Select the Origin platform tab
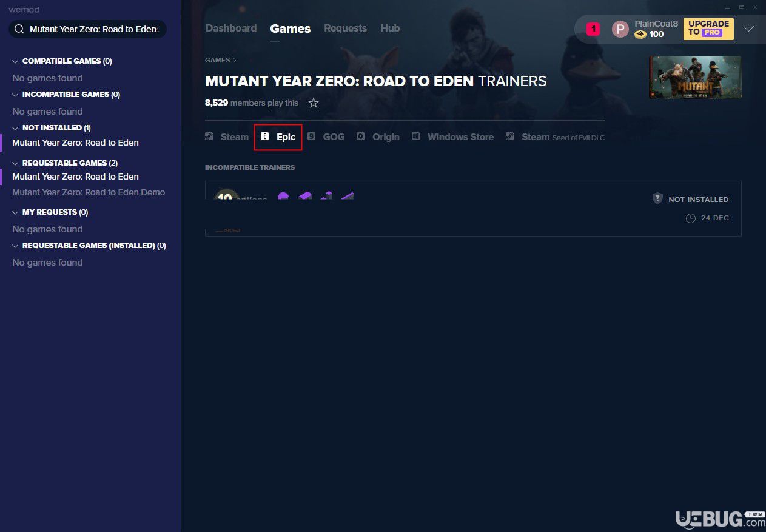Image resolution: width=766 pixels, height=532 pixels. click(378, 137)
